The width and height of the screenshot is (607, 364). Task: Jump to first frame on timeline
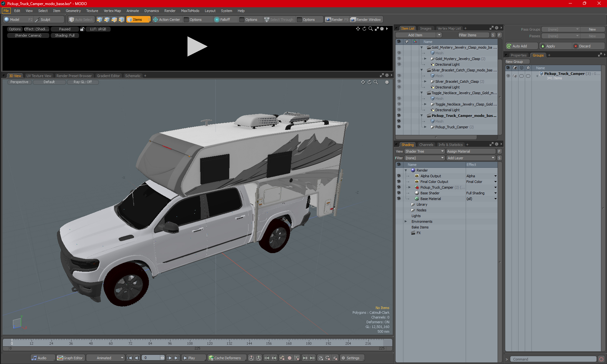(129, 358)
